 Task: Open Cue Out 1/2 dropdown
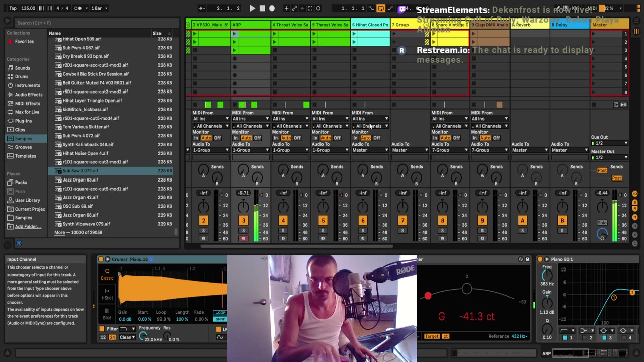click(x=610, y=143)
